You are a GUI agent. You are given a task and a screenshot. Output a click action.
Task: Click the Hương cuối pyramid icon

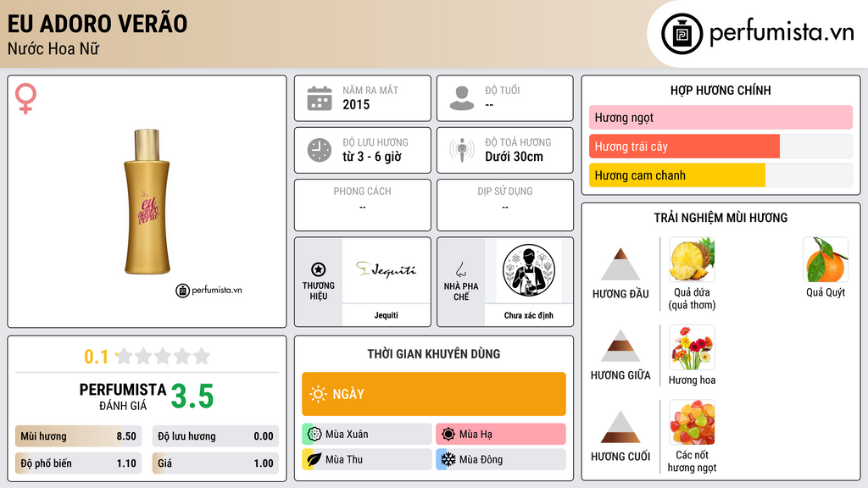click(620, 427)
